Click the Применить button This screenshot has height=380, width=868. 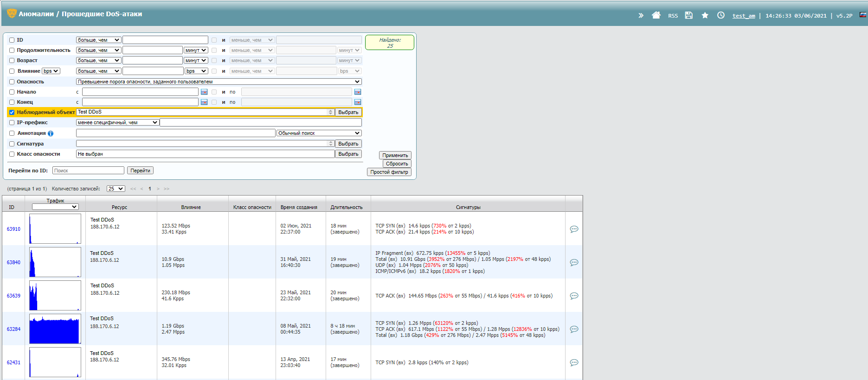point(395,155)
